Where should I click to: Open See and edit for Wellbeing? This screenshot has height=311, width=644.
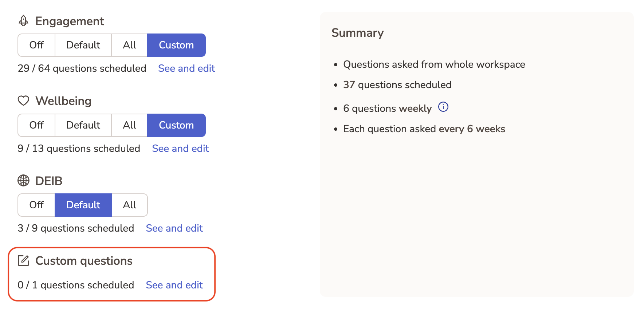(x=180, y=149)
